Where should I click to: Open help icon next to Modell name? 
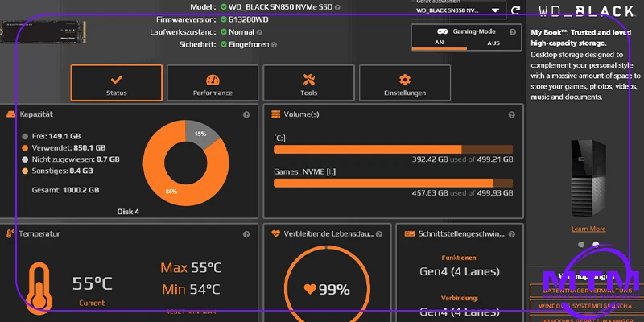337,7
